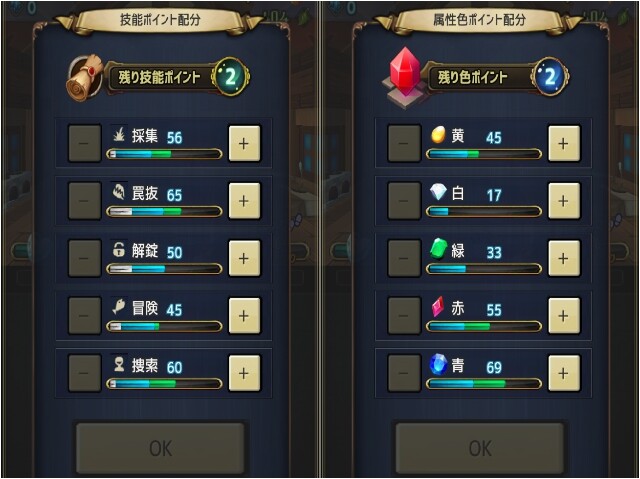This screenshot has width=640, height=479.
Task: Confirm color allocation with right OK button
Action: (480, 448)
